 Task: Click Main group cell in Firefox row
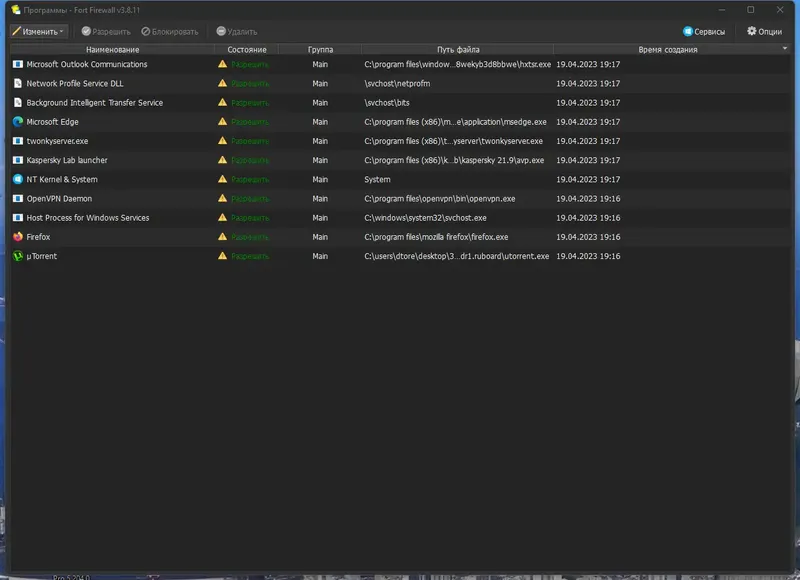pyautogui.click(x=320, y=237)
